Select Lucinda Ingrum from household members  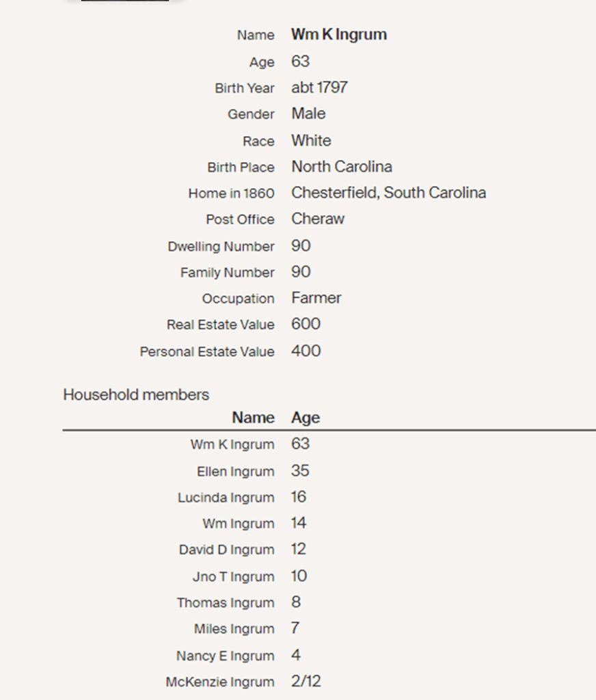tap(226, 498)
